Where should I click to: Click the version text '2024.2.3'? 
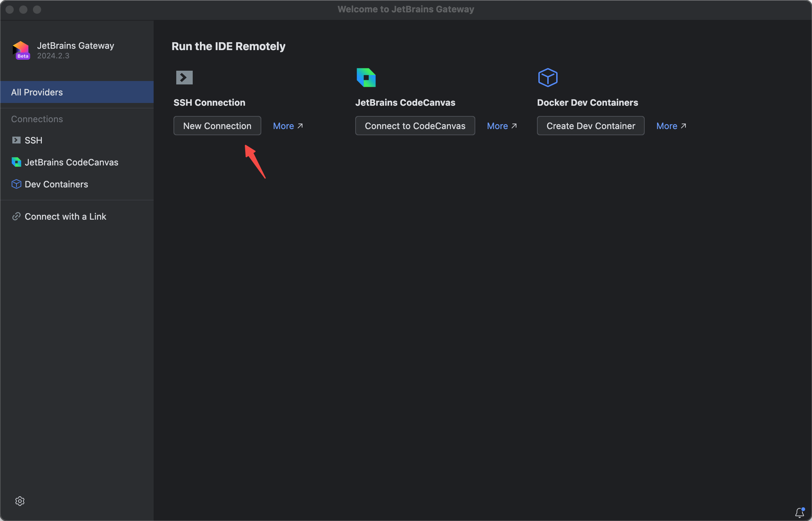pyautogui.click(x=53, y=56)
